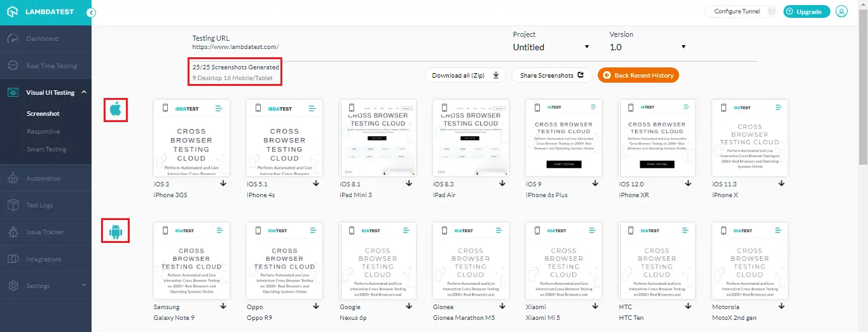Click the Android platform icon
Screen dimensions: 868x332
pyautogui.click(x=115, y=231)
